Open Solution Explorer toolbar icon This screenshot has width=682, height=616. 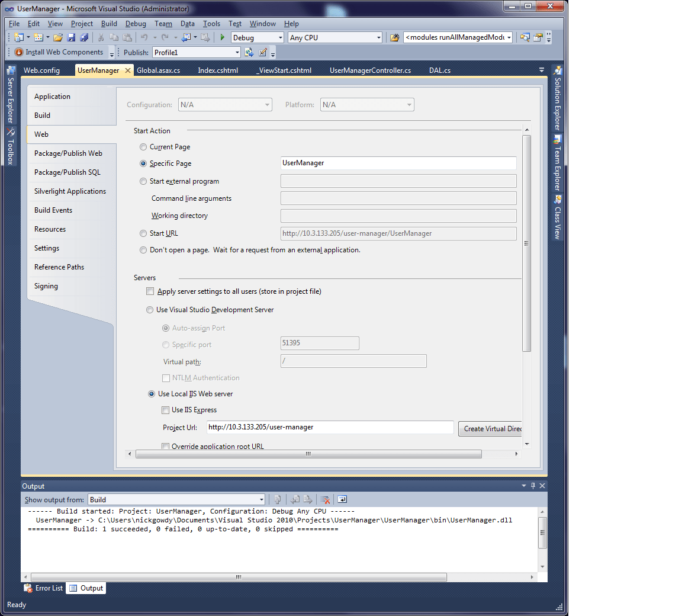click(525, 37)
